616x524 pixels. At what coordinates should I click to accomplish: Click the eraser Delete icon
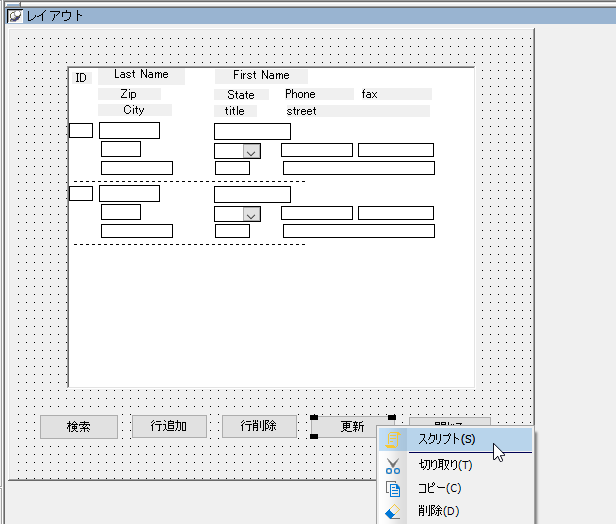click(393, 512)
